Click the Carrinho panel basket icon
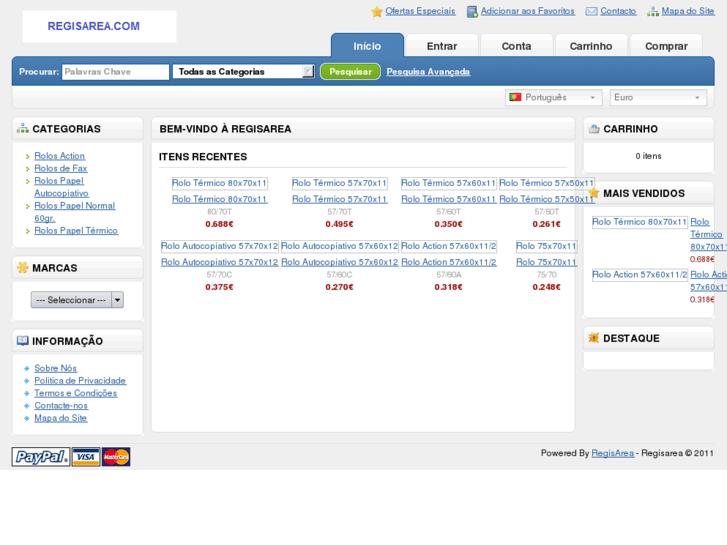 point(594,129)
